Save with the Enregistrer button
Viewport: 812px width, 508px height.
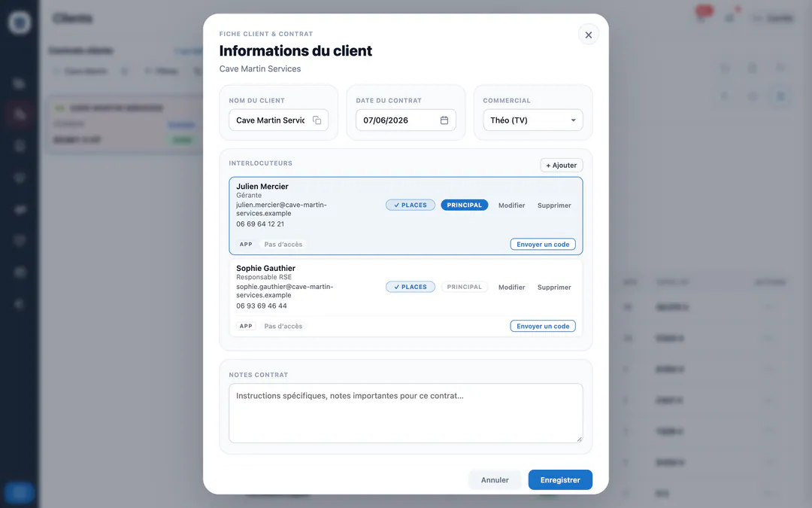[560, 480]
